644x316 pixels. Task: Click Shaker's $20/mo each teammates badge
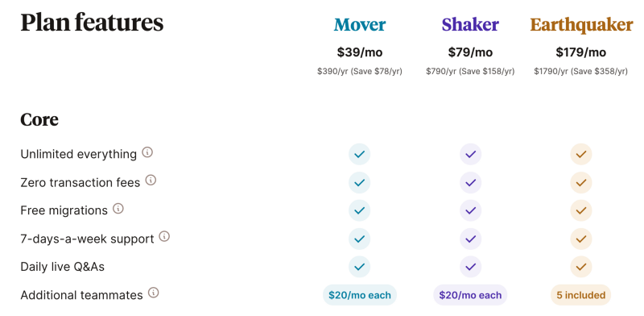(470, 295)
